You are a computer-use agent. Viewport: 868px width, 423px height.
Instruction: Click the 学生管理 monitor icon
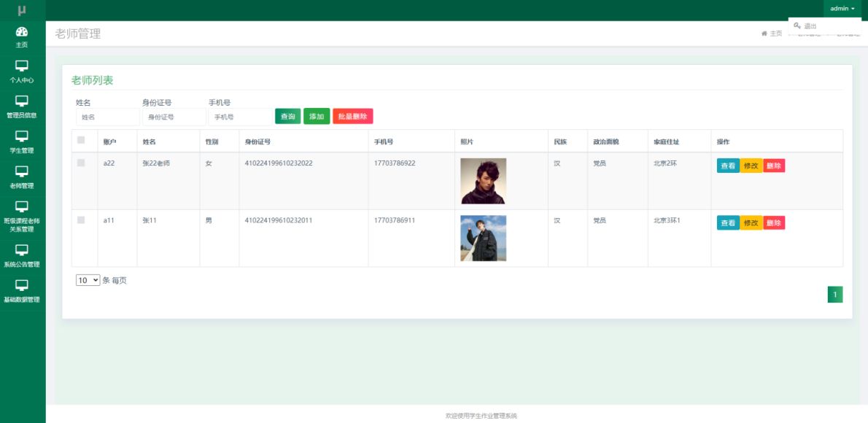point(22,137)
